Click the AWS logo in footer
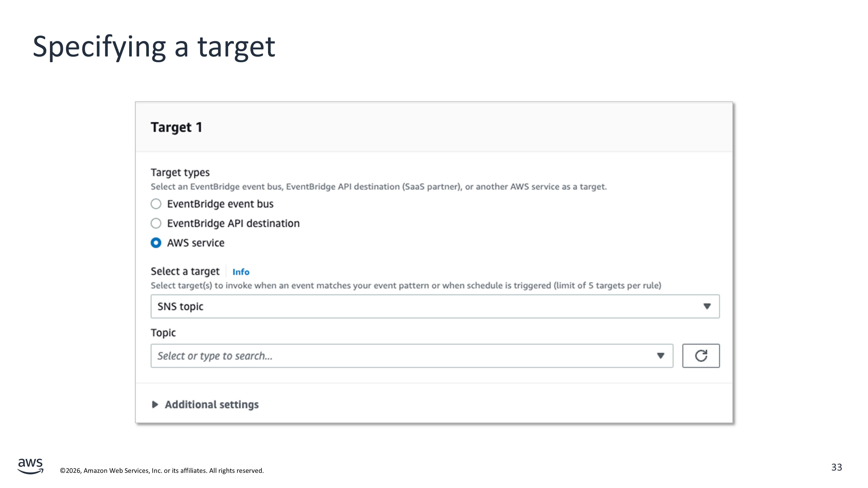868x488 pixels. coord(30,466)
